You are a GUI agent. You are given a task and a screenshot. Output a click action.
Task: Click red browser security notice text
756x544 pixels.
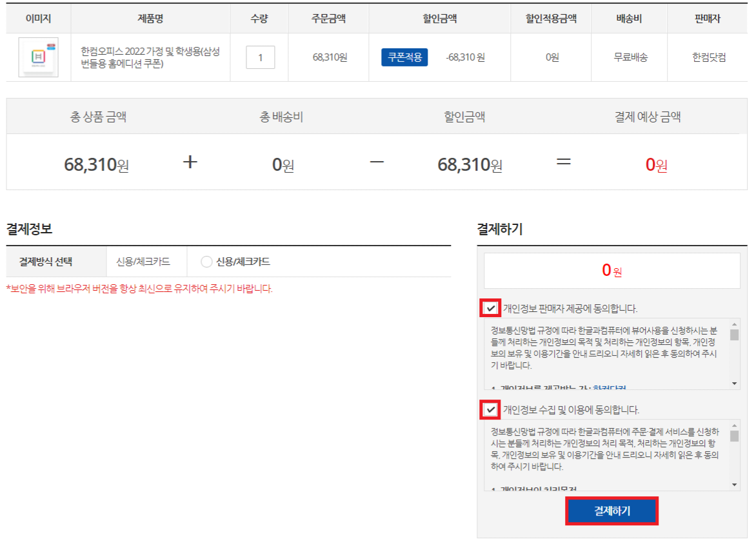(x=139, y=289)
